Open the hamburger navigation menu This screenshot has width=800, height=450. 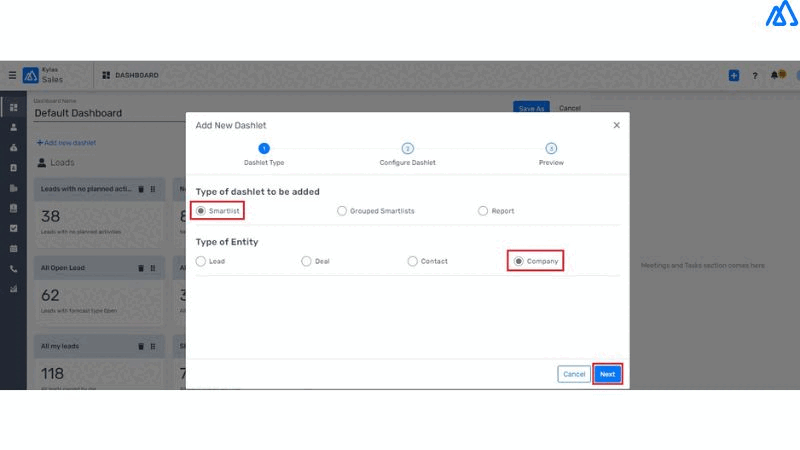point(12,75)
